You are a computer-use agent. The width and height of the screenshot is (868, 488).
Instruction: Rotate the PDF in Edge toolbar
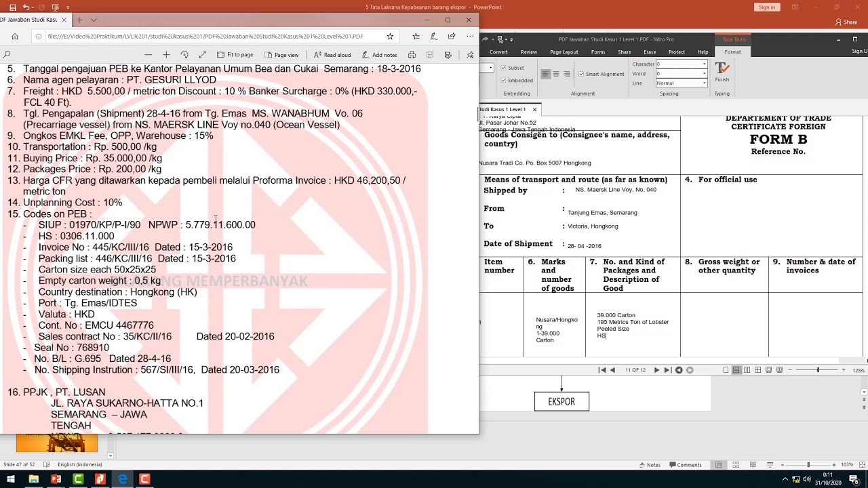coord(184,55)
